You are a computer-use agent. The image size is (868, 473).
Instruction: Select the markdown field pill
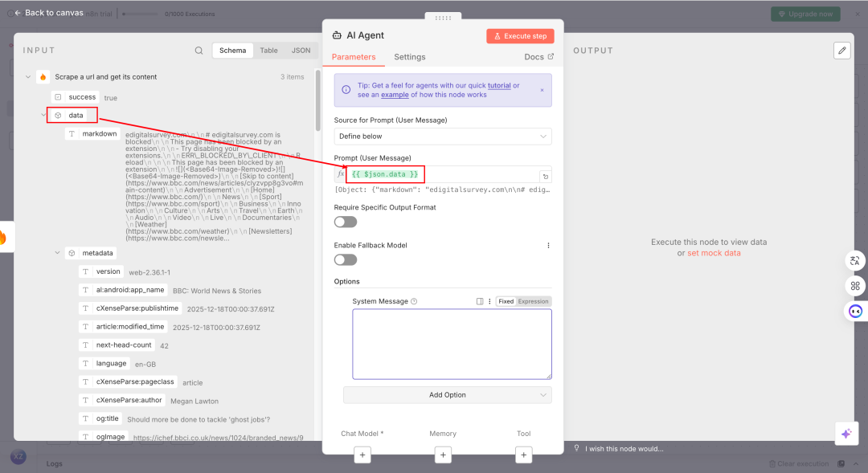[x=92, y=134]
